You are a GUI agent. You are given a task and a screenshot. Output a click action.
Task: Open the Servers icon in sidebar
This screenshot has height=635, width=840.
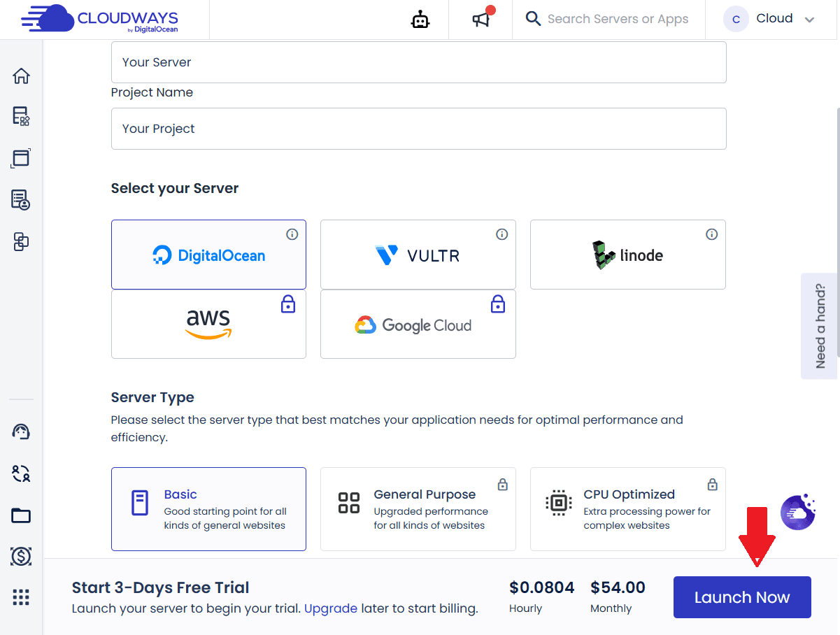tap(21, 116)
